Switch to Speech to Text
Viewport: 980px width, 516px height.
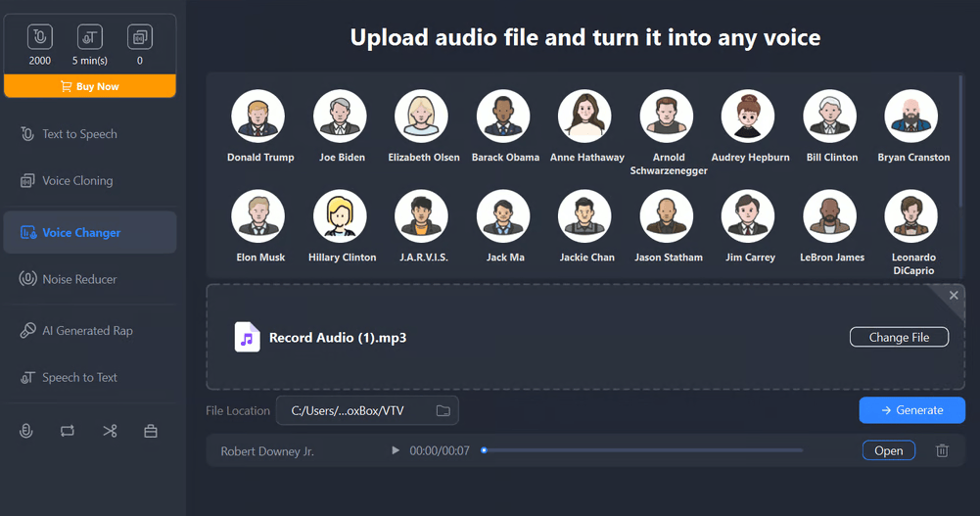(90, 377)
